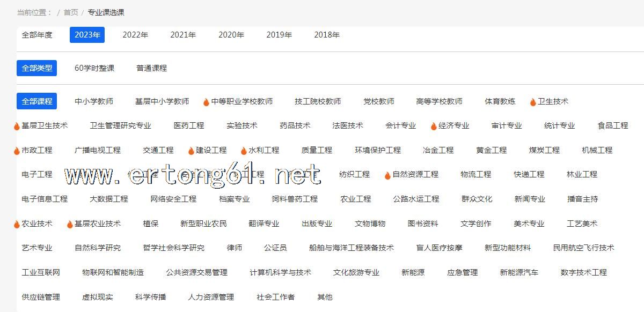Select the 2023年 year filter
The width and height of the screenshot is (644, 312).
pyautogui.click(x=87, y=35)
